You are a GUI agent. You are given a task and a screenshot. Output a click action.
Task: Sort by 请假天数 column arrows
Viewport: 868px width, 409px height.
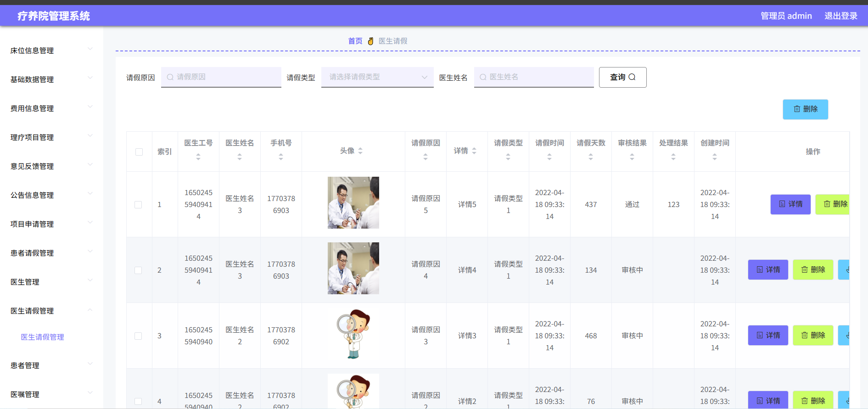coord(591,157)
